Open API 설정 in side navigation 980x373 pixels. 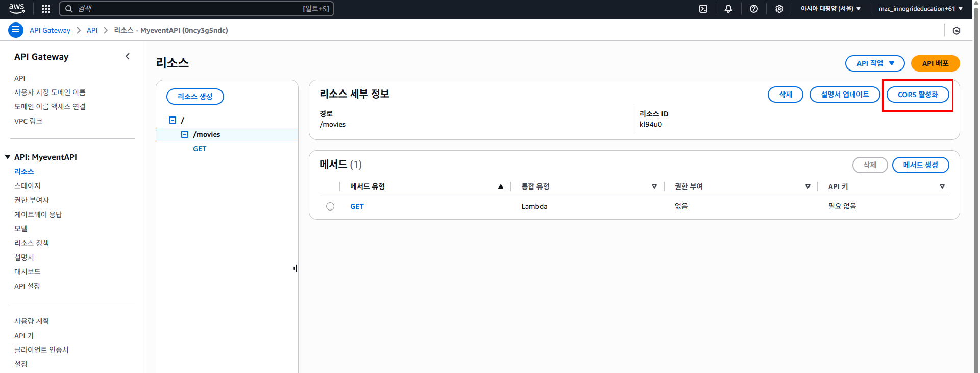[x=27, y=286]
